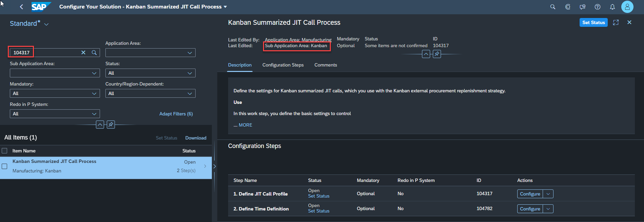
Task: Open the Country/Region-Dependent dropdown
Action: tap(190, 93)
